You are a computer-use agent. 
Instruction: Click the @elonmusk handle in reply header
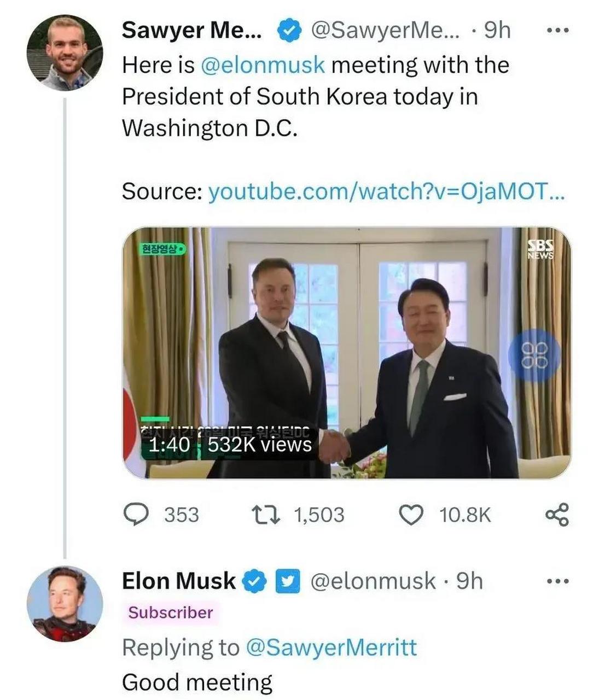point(373,581)
